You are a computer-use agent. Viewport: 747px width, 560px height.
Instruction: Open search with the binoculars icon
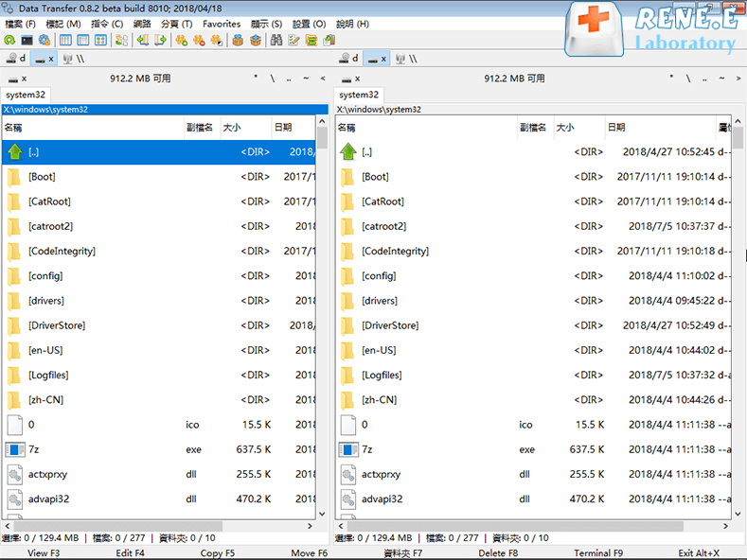pos(276,41)
